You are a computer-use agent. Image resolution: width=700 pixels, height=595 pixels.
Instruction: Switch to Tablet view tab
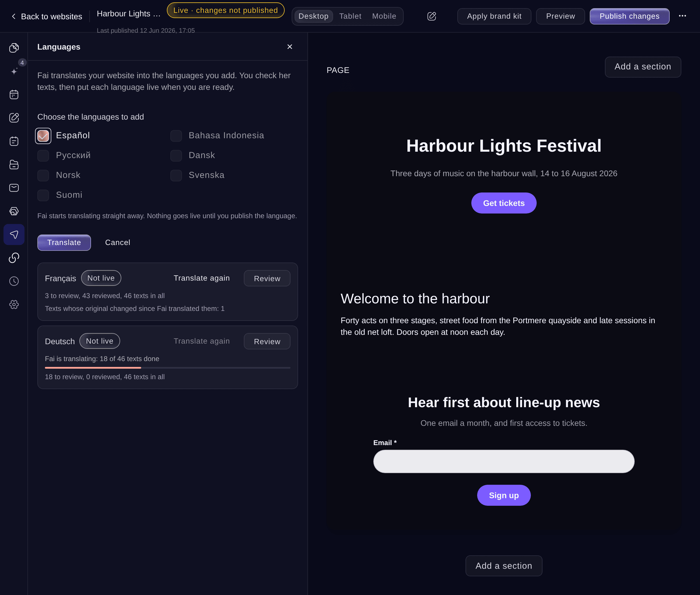[350, 16]
